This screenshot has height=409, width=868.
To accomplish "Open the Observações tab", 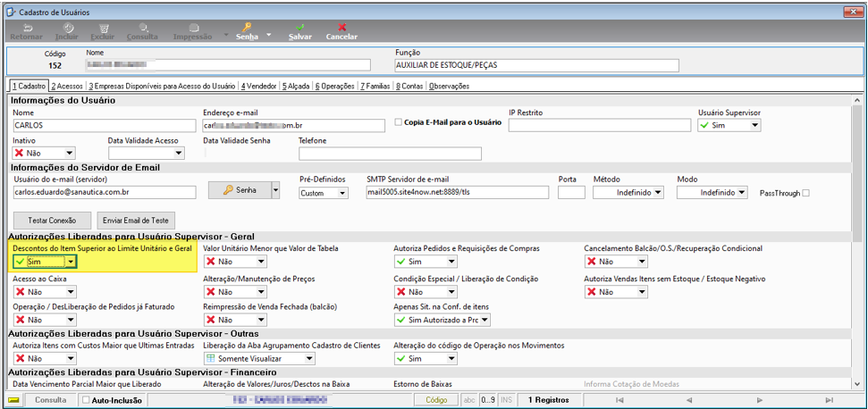I will (x=449, y=87).
